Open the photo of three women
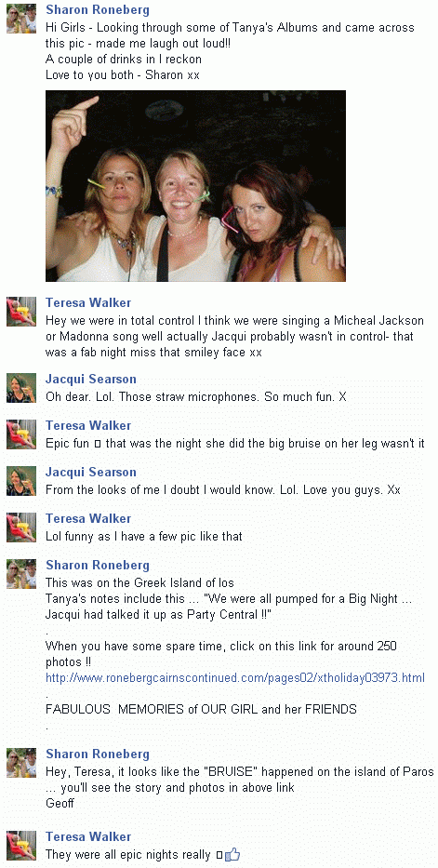438x868 pixels. pyautogui.click(x=196, y=186)
